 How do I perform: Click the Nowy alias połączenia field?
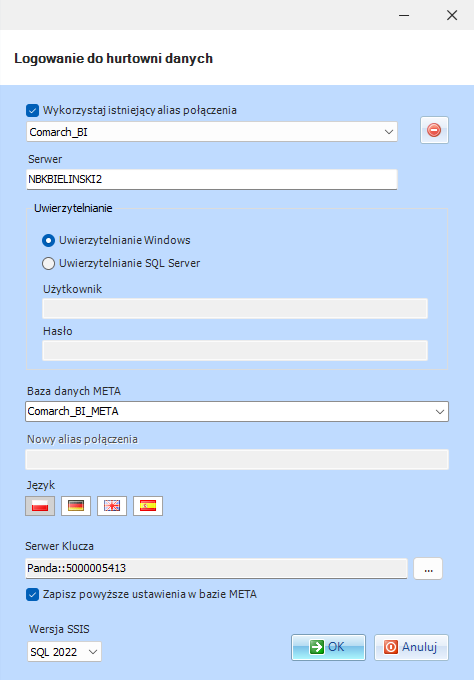pyautogui.click(x=237, y=460)
